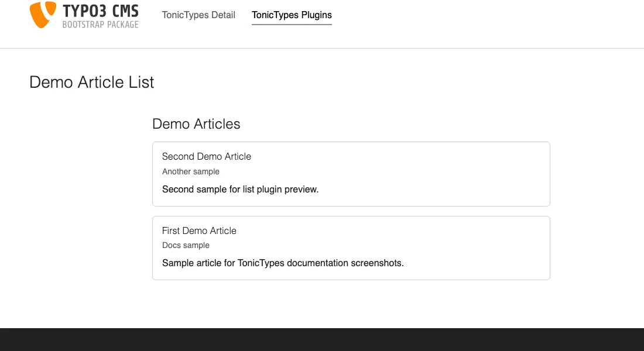Click 'Second sample for list plugin preview.' text

click(240, 190)
